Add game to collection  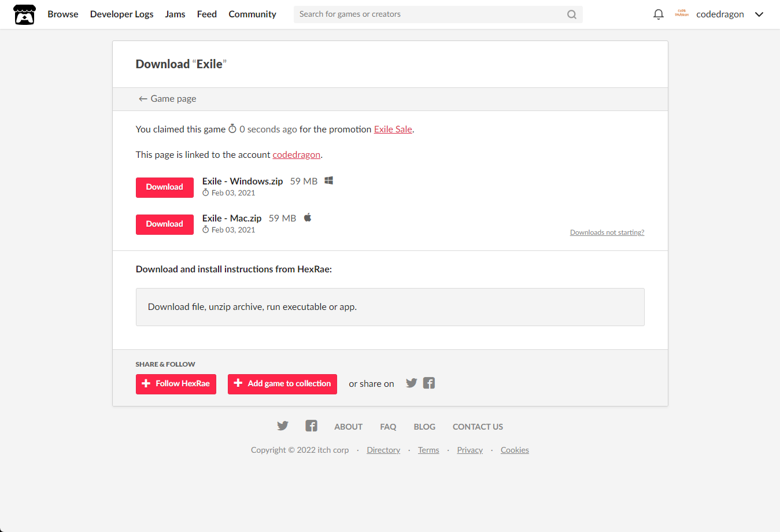282,384
